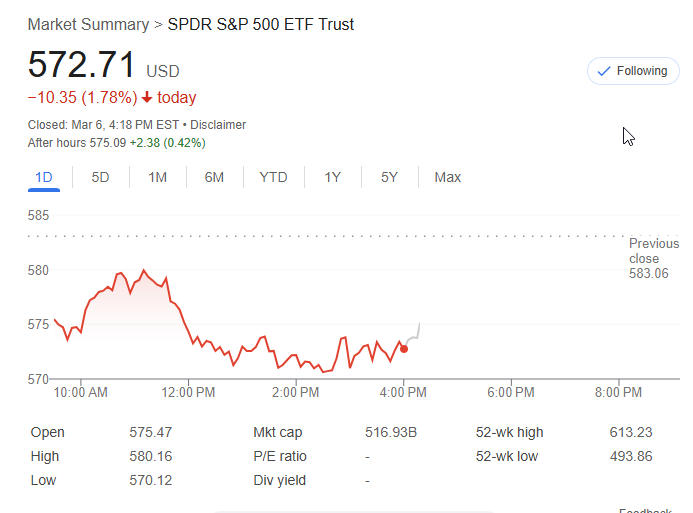Switch to the 1D chart tab
Image resolution: width=693 pixels, height=513 pixels.
tap(44, 177)
